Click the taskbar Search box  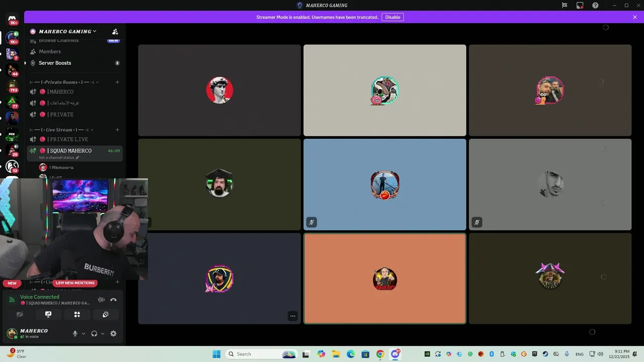coord(261,354)
